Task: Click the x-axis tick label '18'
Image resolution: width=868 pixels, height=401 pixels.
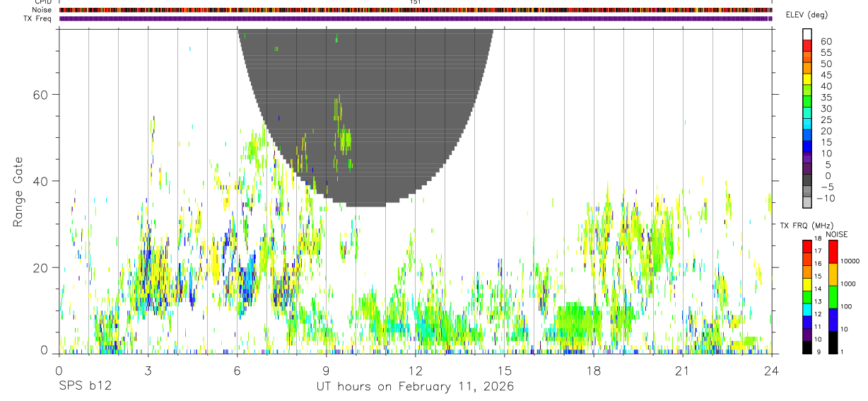Action: (x=594, y=370)
